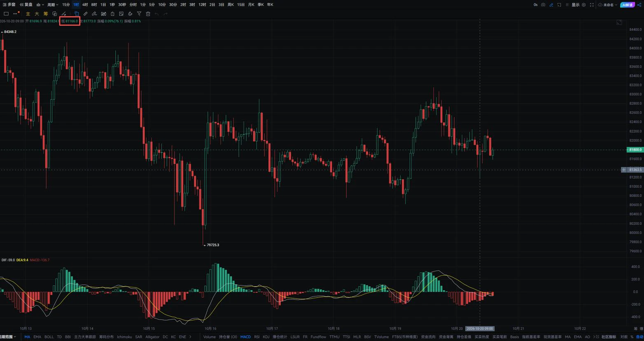Enter fullscreen mode via the expand icon
This screenshot has width=644, height=341.
(x=592, y=5)
